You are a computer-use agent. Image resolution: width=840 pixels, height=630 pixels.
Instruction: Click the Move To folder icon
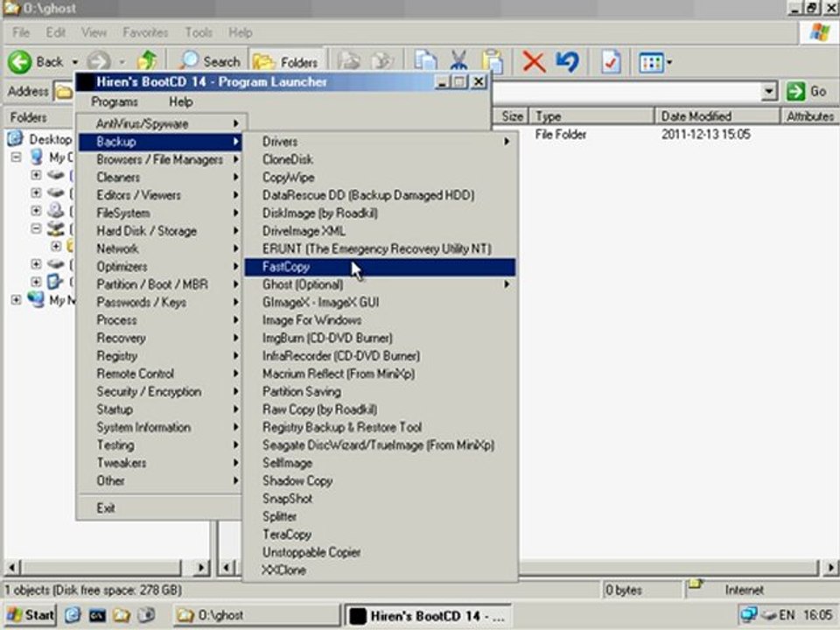(349, 62)
